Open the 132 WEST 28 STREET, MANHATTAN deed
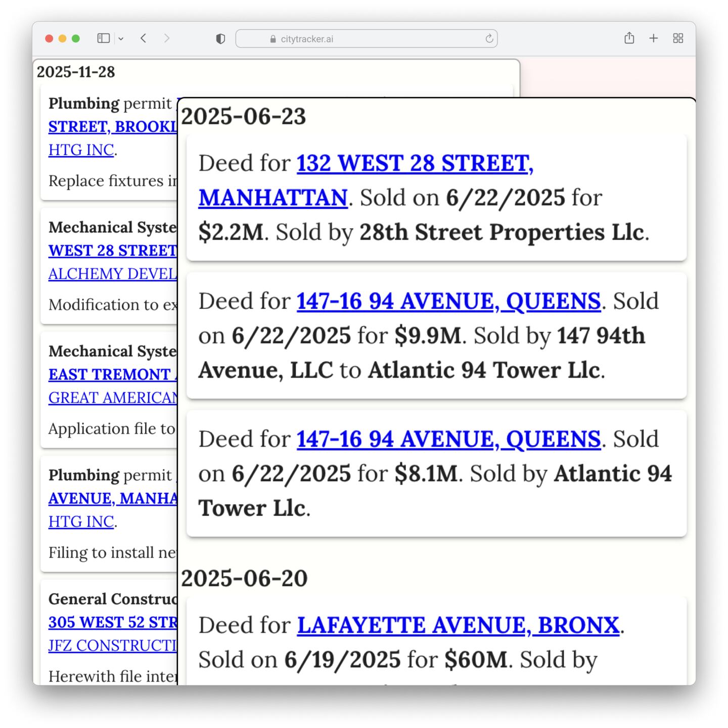Image resolution: width=728 pixels, height=728 pixels. tap(415, 163)
